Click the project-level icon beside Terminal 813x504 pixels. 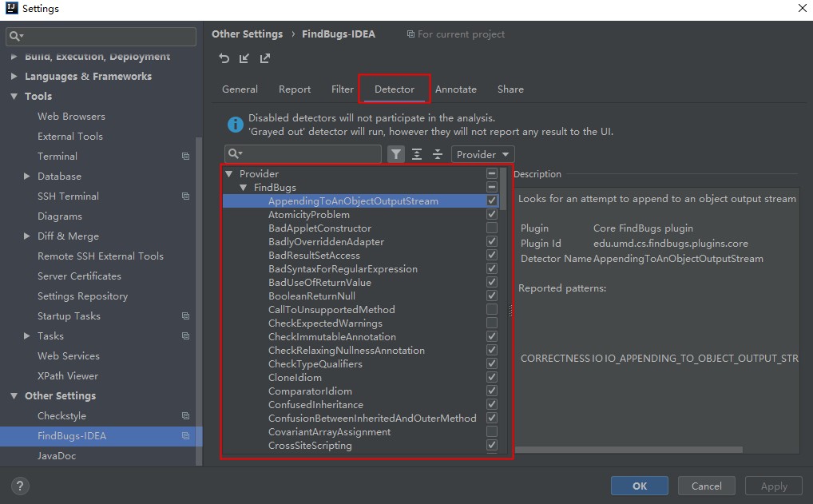click(x=185, y=156)
